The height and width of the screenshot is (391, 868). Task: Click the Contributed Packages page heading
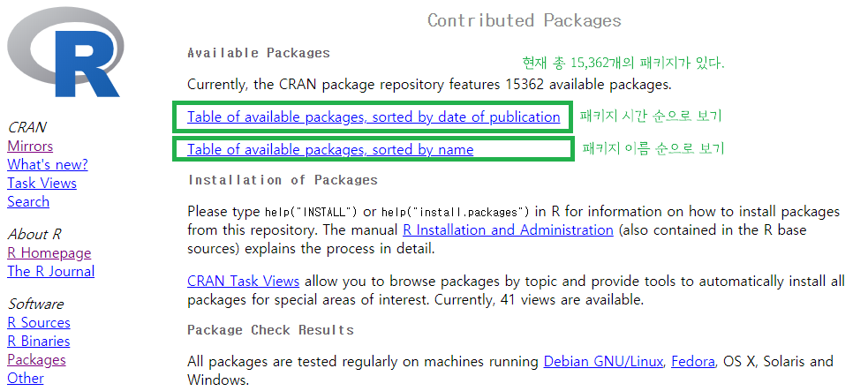point(525,20)
